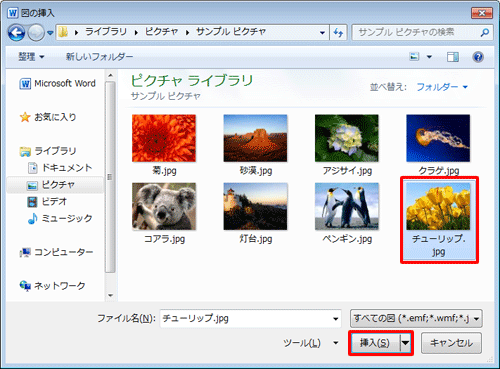
Task: Close the 図の挿入 dialog
Action: pos(481,13)
